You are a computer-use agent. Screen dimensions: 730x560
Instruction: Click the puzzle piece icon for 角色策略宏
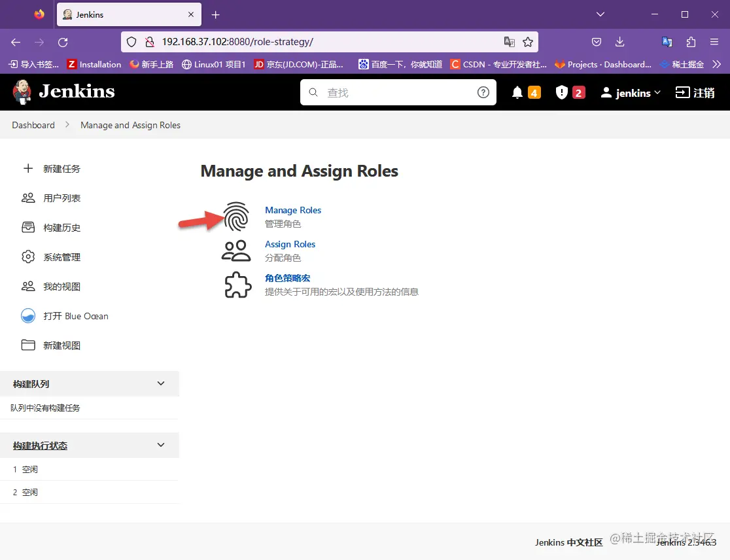(237, 285)
